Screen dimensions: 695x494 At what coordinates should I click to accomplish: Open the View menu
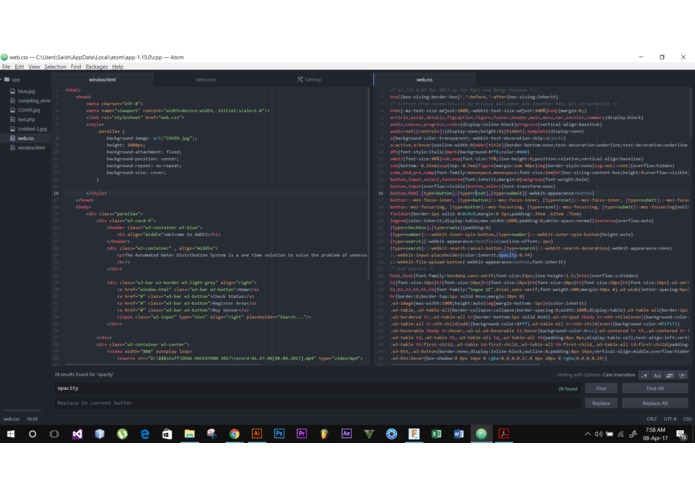pyautogui.click(x=34, y=67)
